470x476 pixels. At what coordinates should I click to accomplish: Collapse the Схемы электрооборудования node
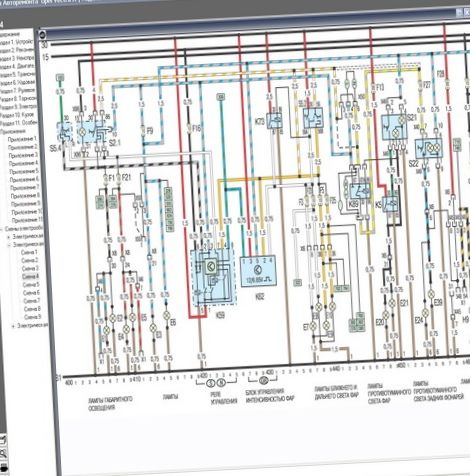point(2,229)
